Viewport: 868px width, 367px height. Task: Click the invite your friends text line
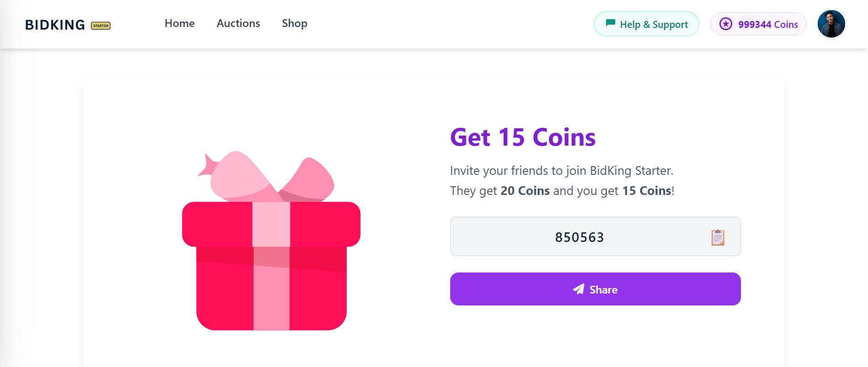coord(561,171)
